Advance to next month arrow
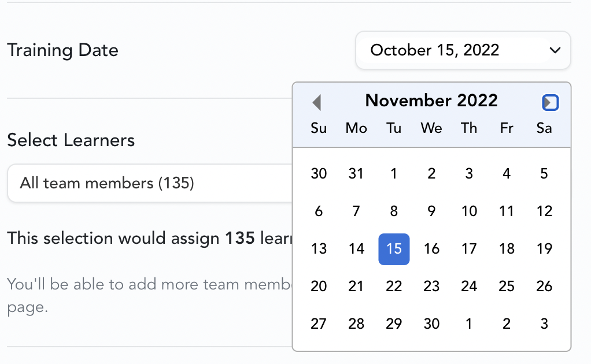Image resolution: width=591 pixels, height=364 pixels. 550,102
